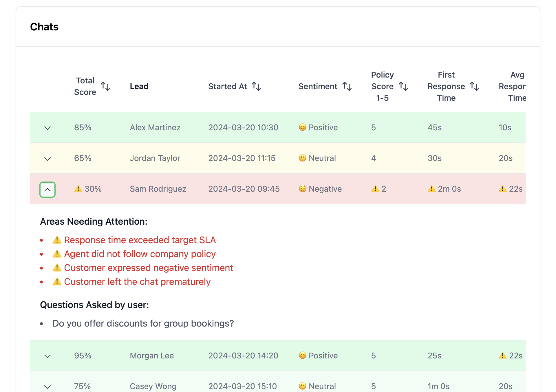The image size is (556, 392).
Task: Click the warning icon next to 2m 0s
Action: (x=431, y=189)
